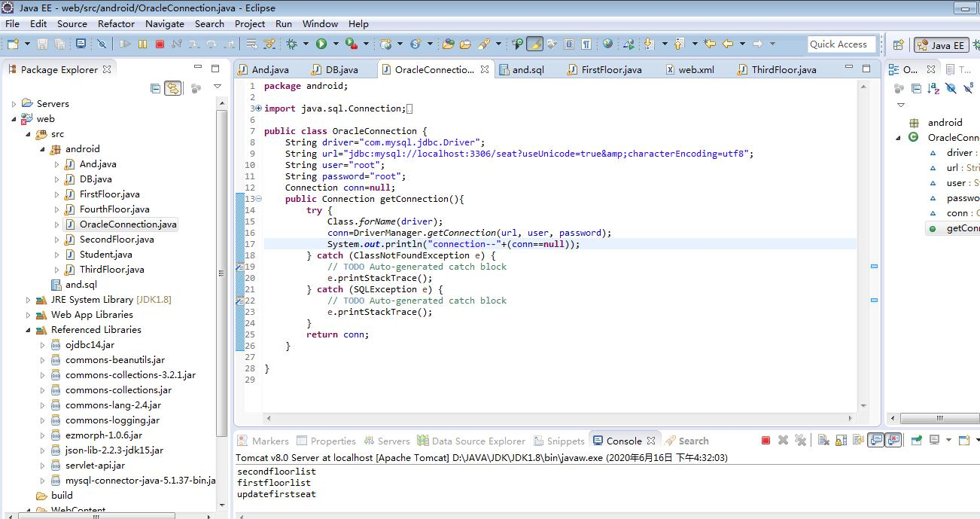Click the Back navigation arrow icon
980x519 pixels.
[727, 44]
